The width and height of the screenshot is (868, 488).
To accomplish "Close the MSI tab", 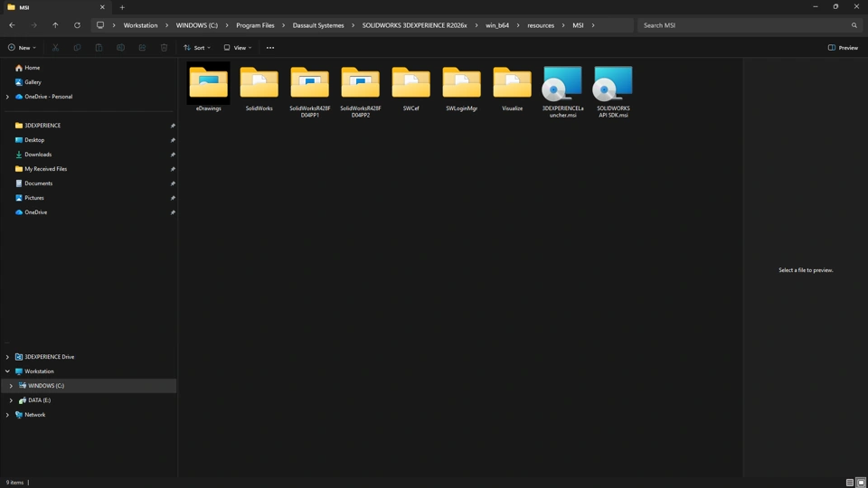I will 102,7.
